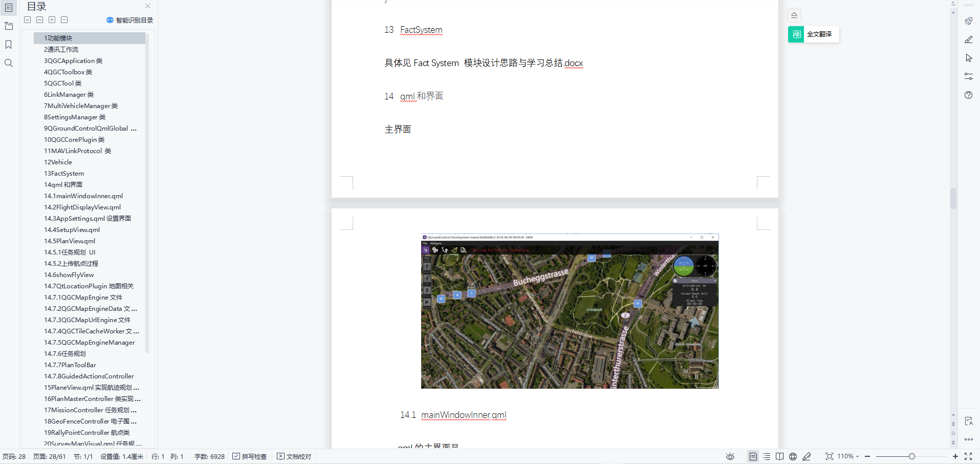Open the 110% zoom level dropdown
The width and height of the screenshot is (980, 464).
tap(850, 456)
